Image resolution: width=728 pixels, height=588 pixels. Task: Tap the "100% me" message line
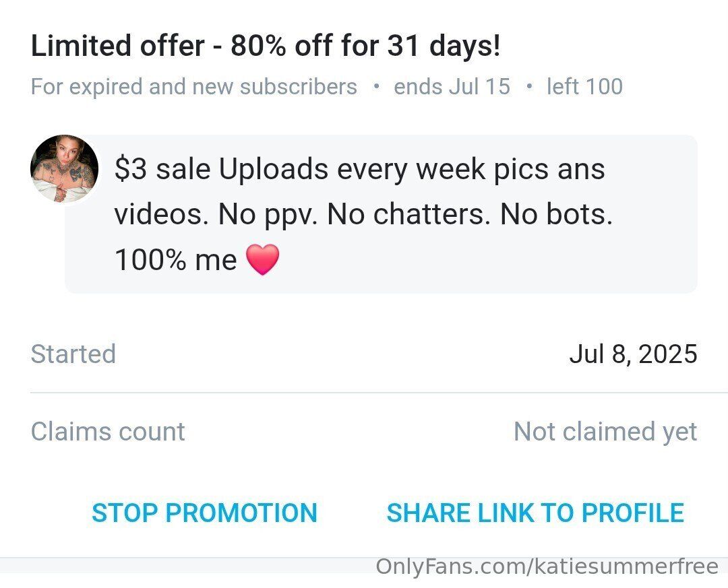click(176, 260)
